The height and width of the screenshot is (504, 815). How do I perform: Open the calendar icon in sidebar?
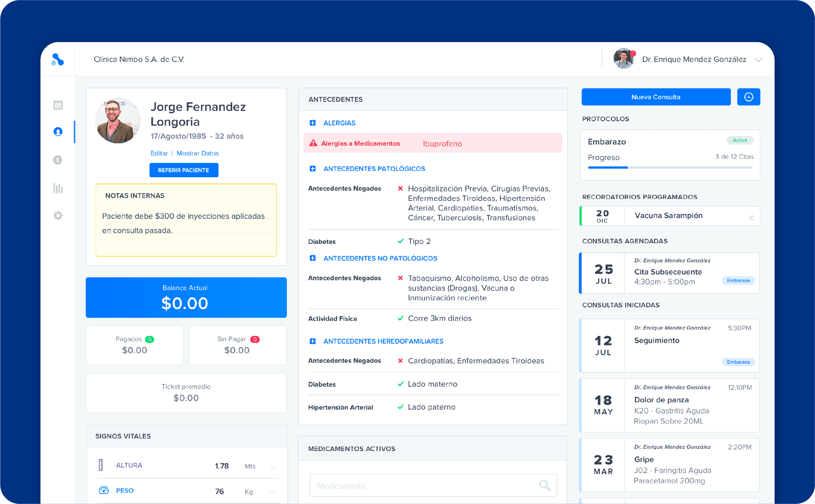click(x=58, y=105)
